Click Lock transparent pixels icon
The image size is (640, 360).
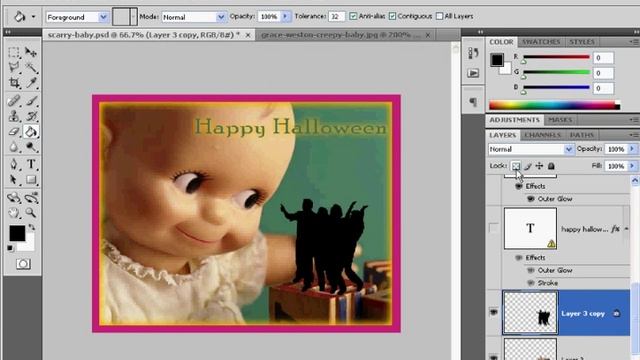click(x=516, y=166)
